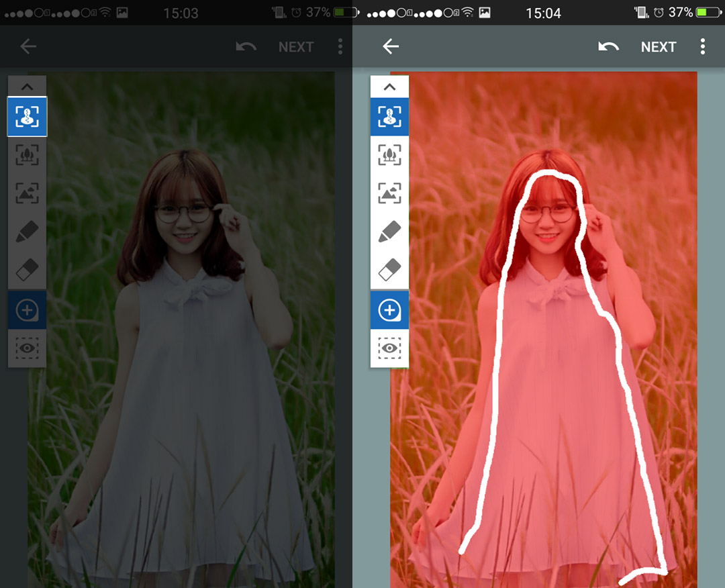Tap the undo arrow in right screen
This screenshot has height=588, width=725.
(608, 46)
